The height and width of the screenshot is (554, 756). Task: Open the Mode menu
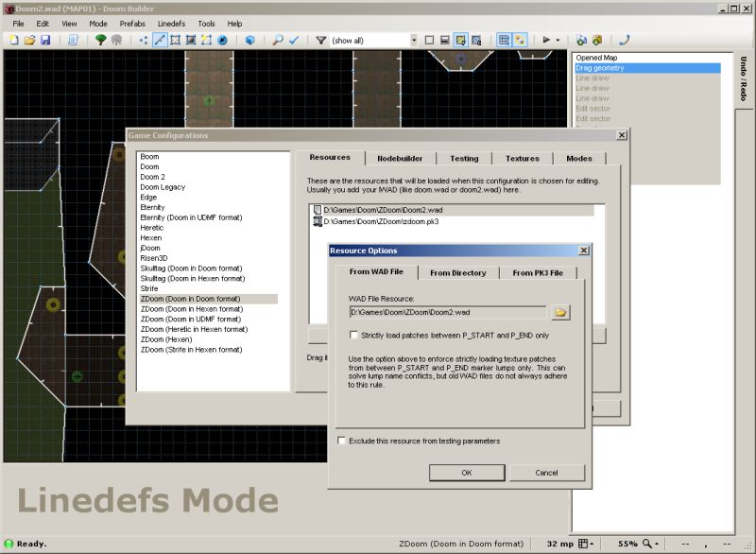point(98,24)
